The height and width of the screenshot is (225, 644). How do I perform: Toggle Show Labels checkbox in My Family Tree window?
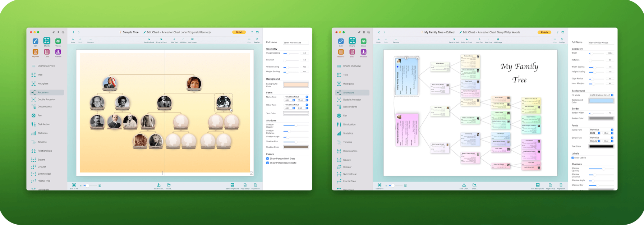[572, 158]
